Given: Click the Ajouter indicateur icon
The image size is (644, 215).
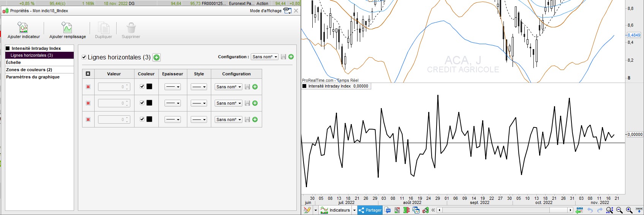Looking at the screenshot, I should click(x=23, y=27).
